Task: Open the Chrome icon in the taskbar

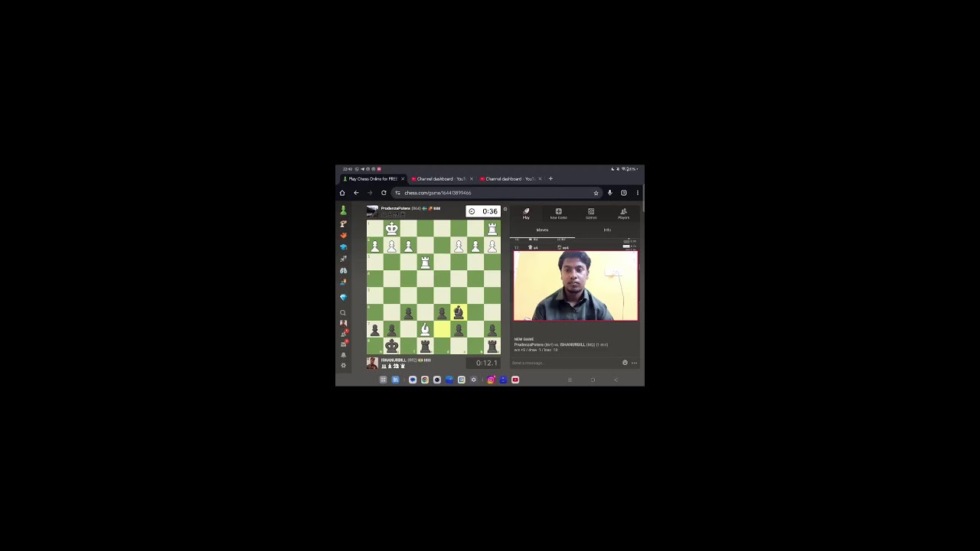Action: pyautogui.click(x=425, y=380)
